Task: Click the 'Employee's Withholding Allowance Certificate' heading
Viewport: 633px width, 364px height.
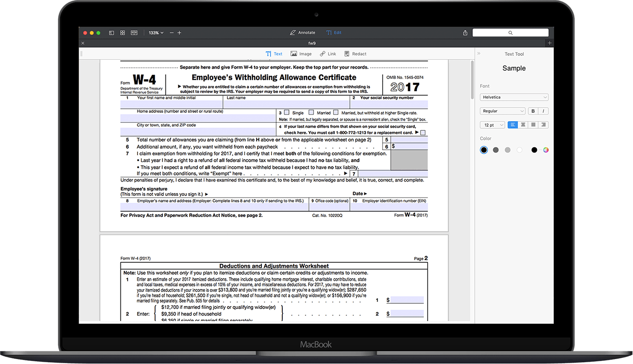Action: pos(274,77)
